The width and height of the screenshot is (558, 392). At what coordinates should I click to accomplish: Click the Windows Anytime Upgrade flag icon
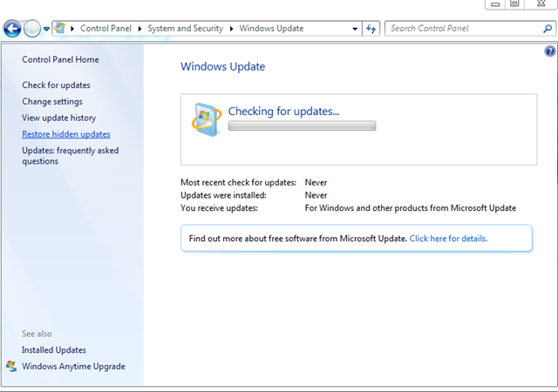[11, 366]
